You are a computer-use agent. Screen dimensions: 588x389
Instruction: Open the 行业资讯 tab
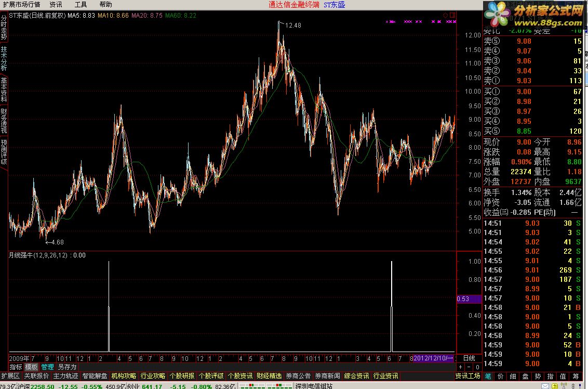[x=385, y=376]
